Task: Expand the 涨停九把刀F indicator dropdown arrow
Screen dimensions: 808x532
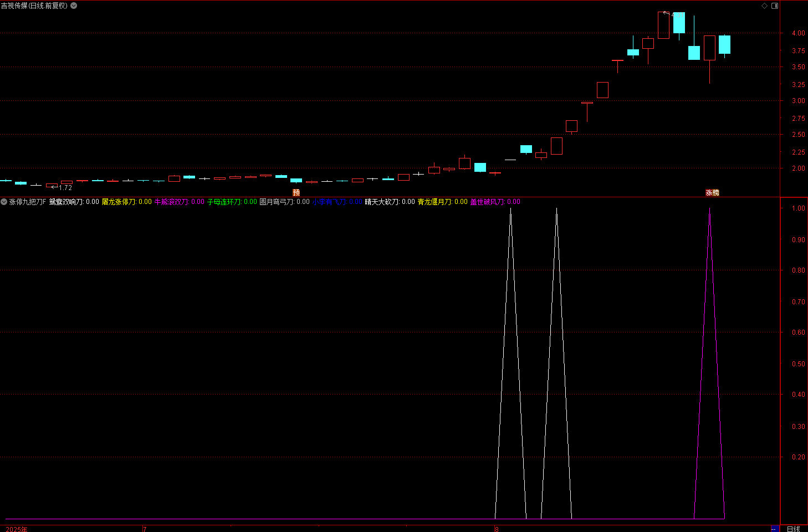Action: point(4,202)
